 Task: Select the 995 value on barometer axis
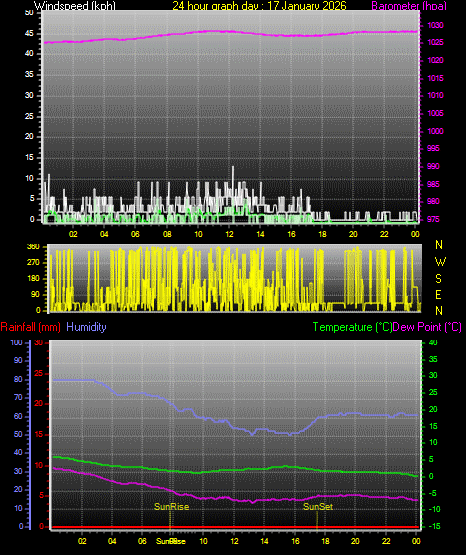(x=433, y=148)
